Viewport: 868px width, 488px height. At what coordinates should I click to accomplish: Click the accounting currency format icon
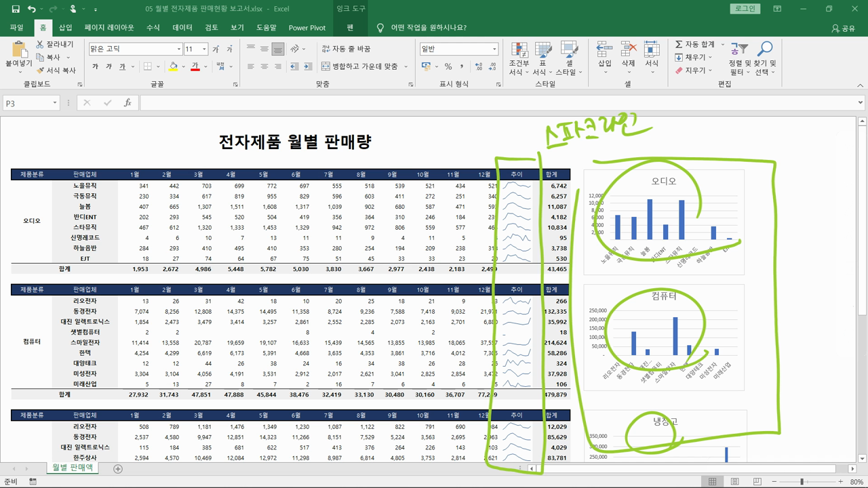(x=426, y=66)
